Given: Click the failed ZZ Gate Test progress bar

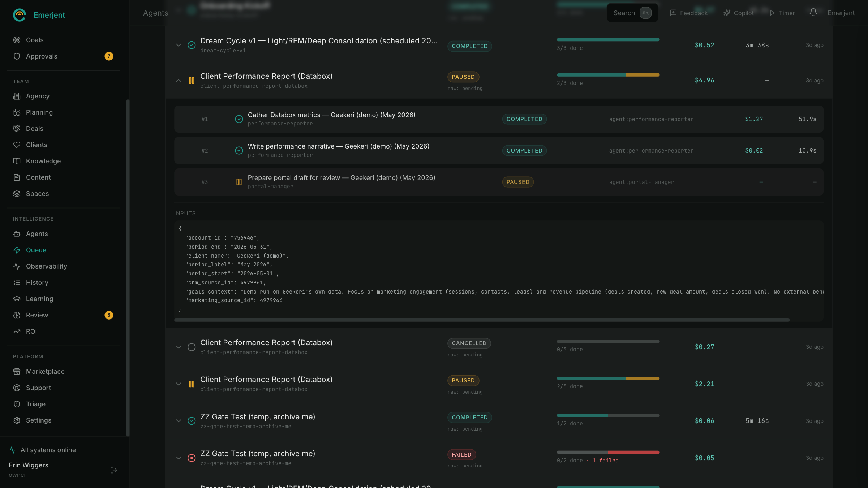Looking at the screenshot, I should coord(608,452).
